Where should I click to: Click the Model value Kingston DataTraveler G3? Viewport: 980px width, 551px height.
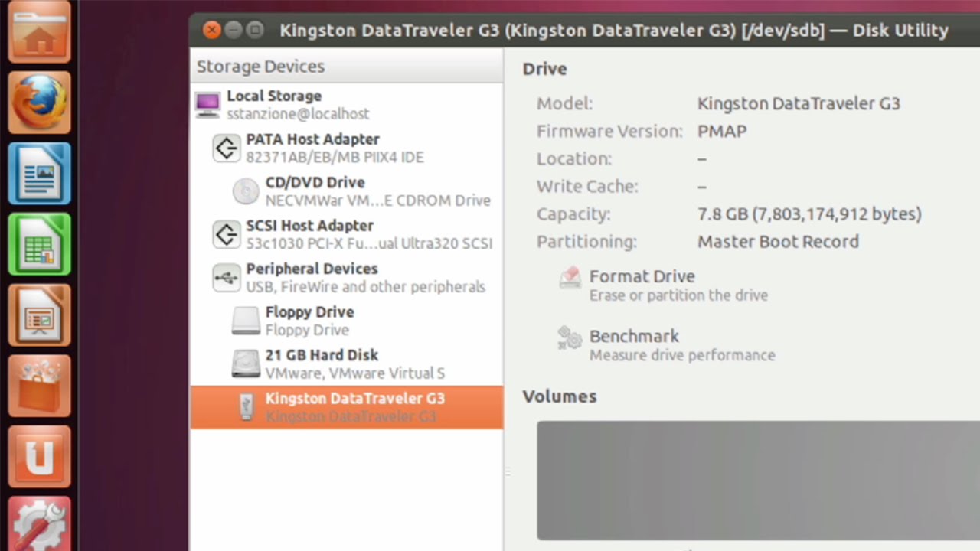tap(799, 103)
